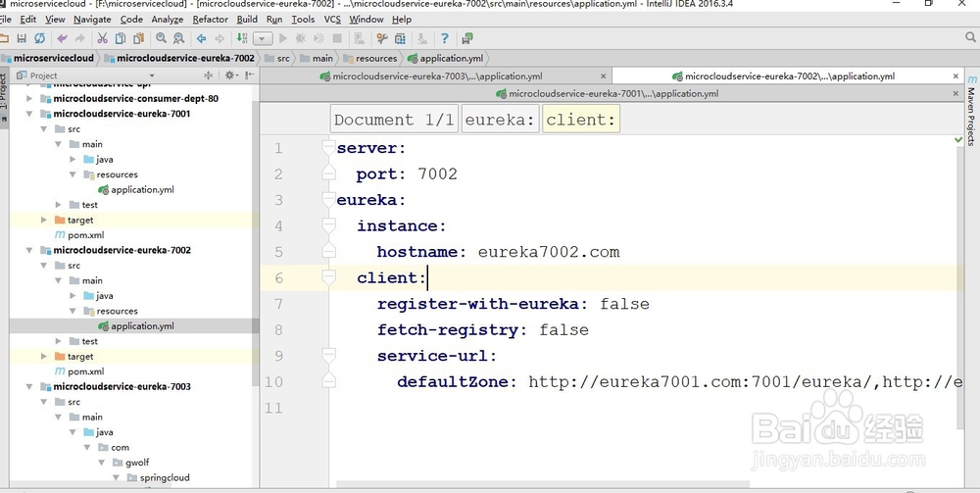Expand the microcloudservice-consumer-dept-80 module
The width and height of the screenshot is (980, 493).
click(28, 99)
